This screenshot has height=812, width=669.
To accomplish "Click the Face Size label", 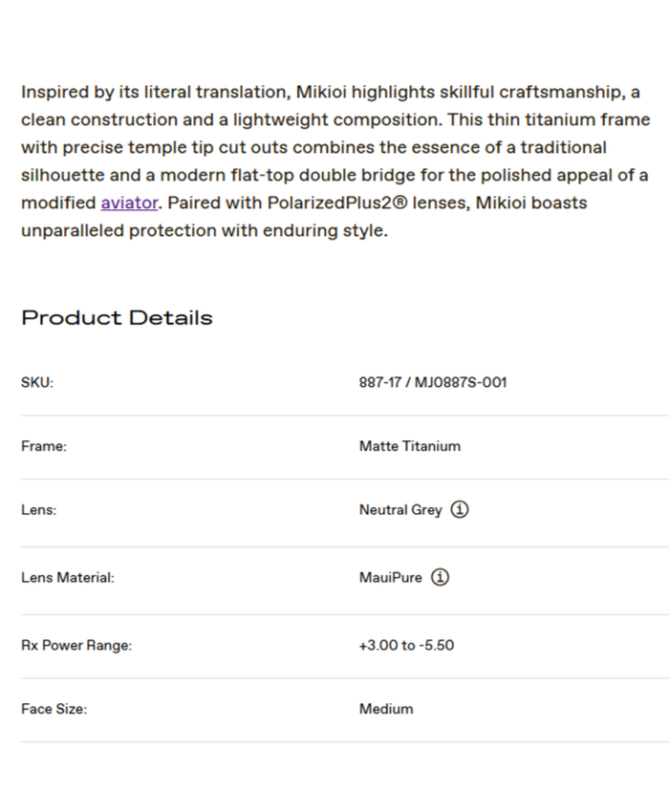I will 54,710.
